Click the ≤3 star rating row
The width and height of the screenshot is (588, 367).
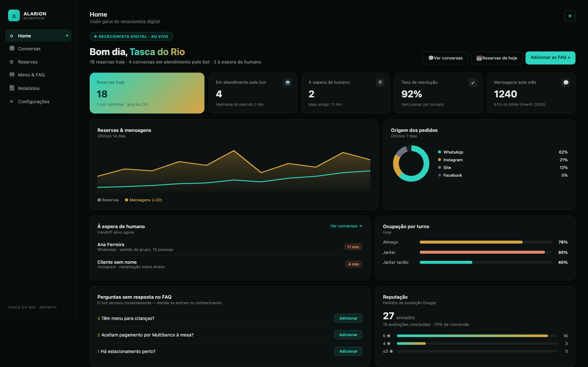click(x=475, y=351)
